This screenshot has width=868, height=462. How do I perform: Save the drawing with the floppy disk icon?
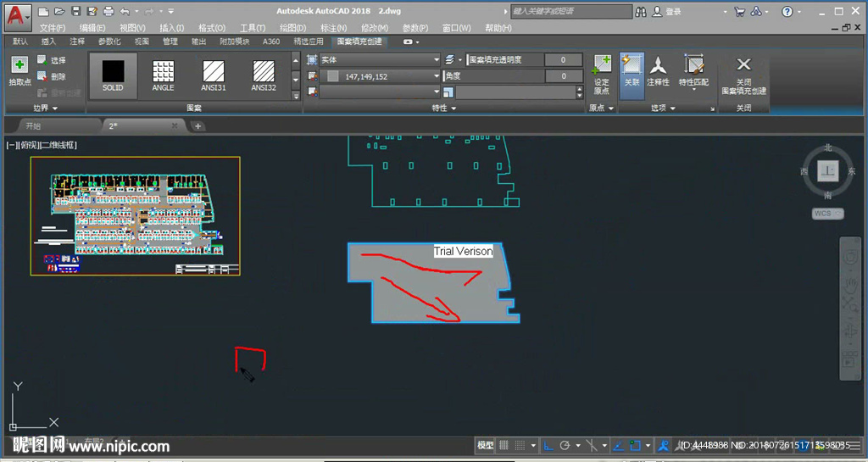pos(75,11)
